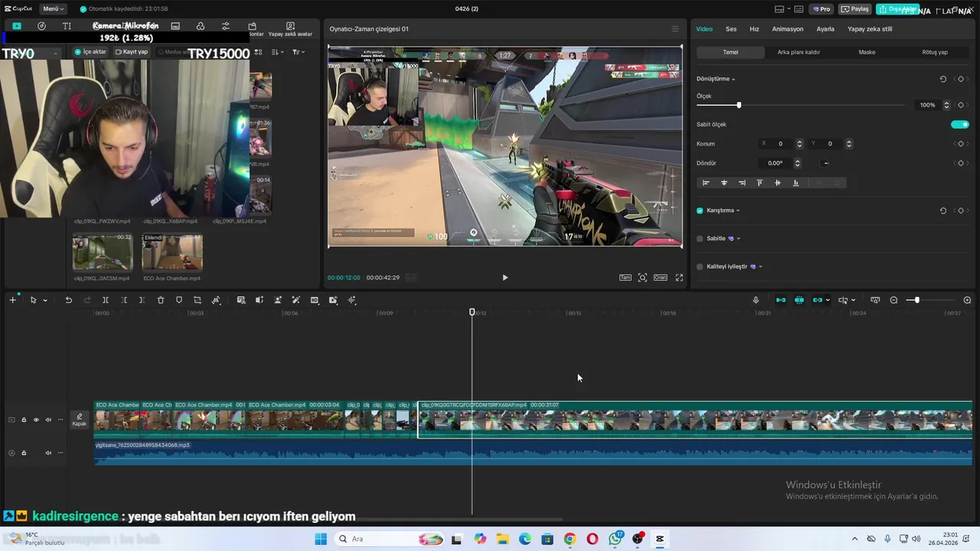Viewport: 980px width, 551px height.
Task: Click the Paylaş button
Action: click(855, 9)
